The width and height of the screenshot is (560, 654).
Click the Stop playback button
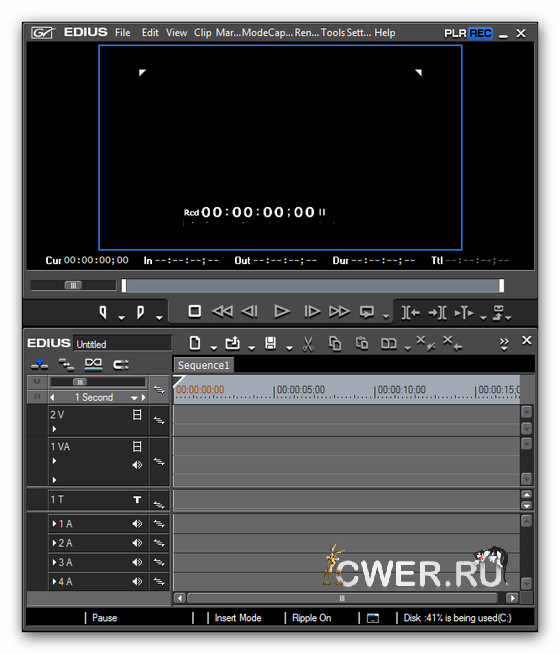coord(194,311)
